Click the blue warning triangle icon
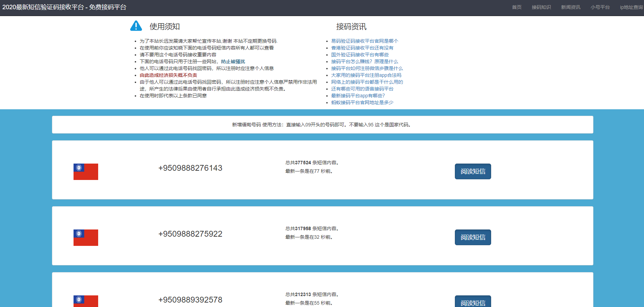The height and width of the screenshot is (307, 644). pyautogui.click(x=136, y=26)
